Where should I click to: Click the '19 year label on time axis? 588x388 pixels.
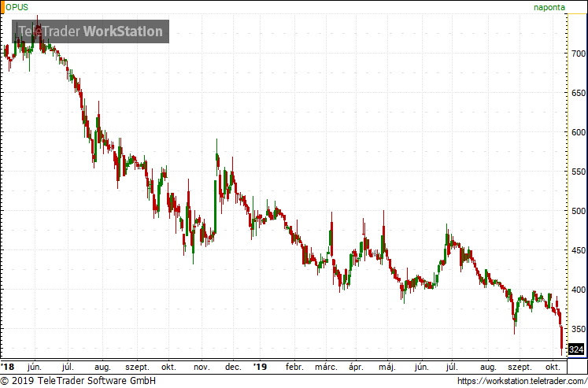pyautogui.click(x=260, y=367)
